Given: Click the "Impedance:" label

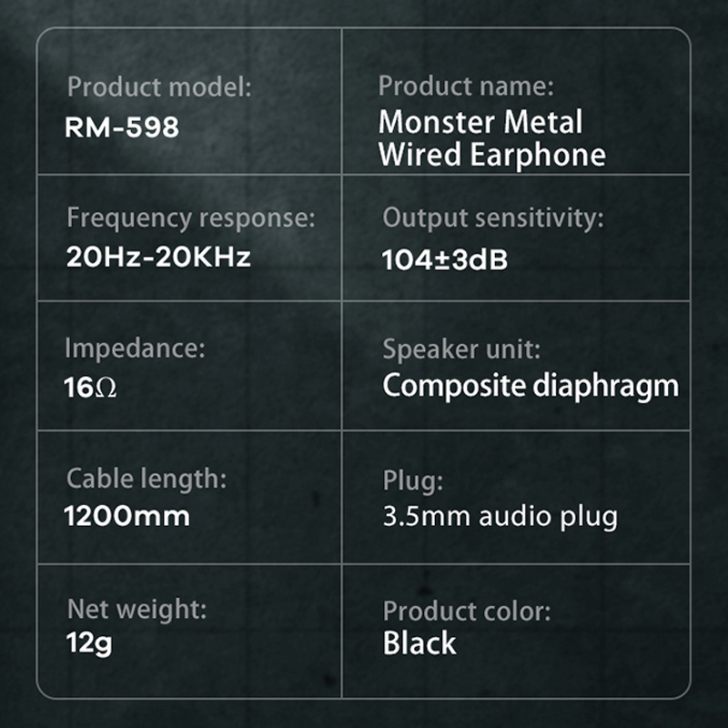Looking at the screenshot, I should tap(136, 349).
